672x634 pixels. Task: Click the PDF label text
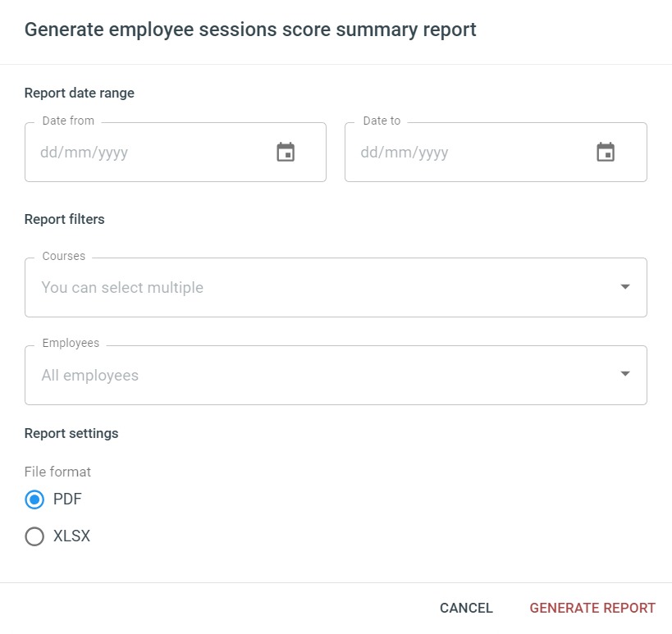67,499
